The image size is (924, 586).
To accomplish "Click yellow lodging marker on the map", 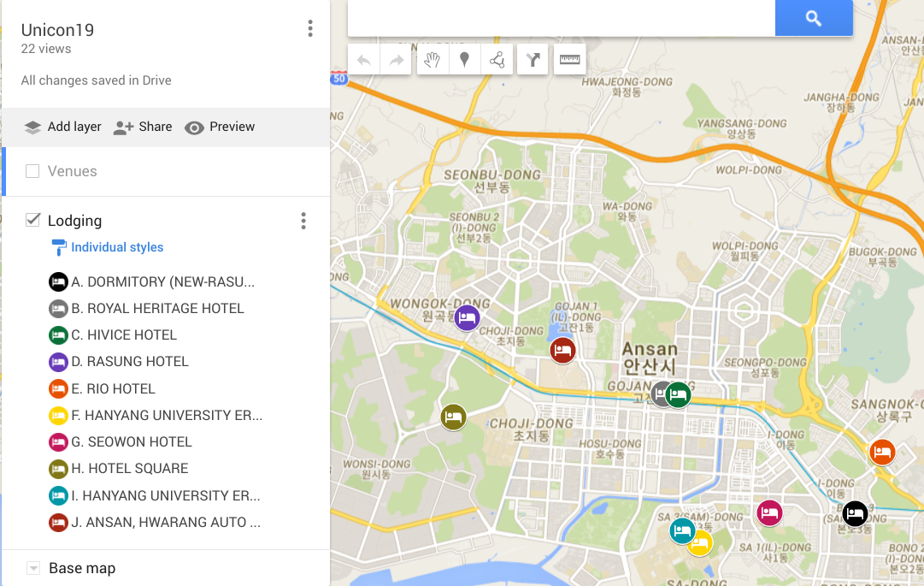I will pos(703,545).
